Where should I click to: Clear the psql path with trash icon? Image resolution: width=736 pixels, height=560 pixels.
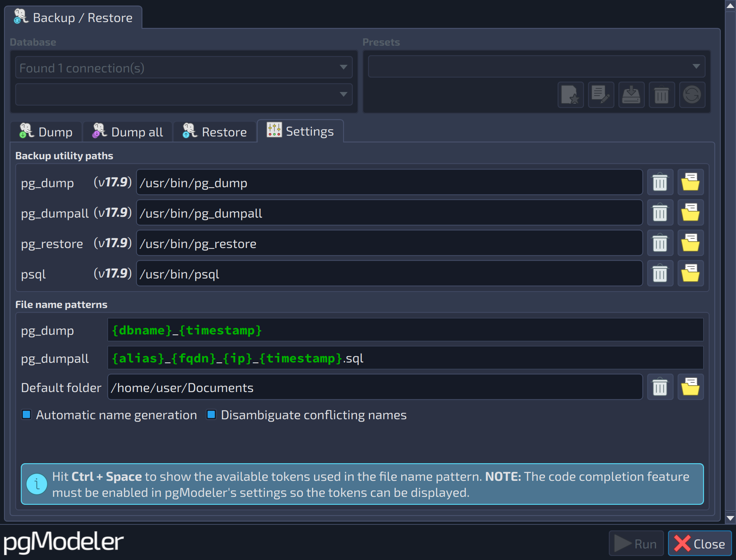pyautogui.click(x=660, y=274)
